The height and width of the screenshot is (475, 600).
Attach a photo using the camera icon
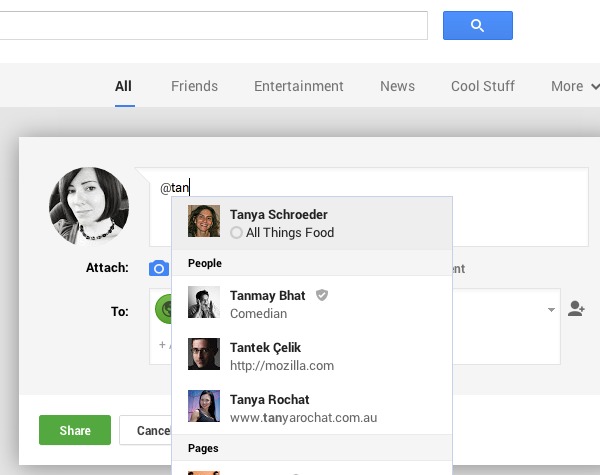point(159,268)
